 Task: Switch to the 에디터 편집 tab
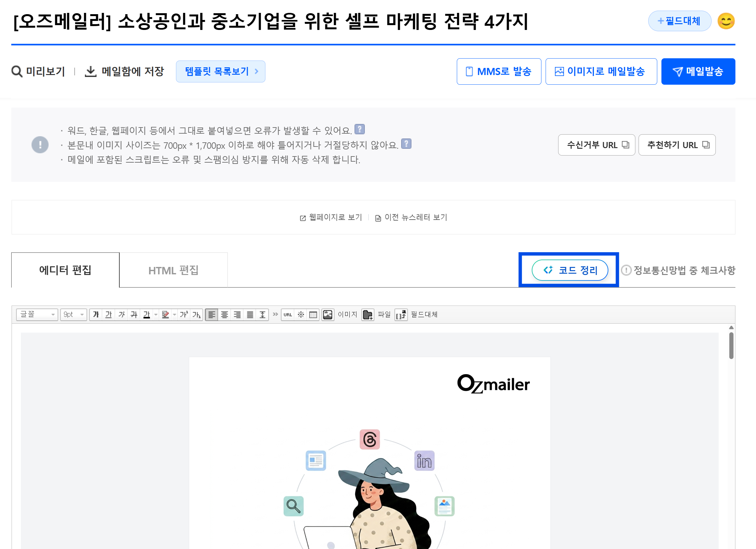[x=65, y=270]
